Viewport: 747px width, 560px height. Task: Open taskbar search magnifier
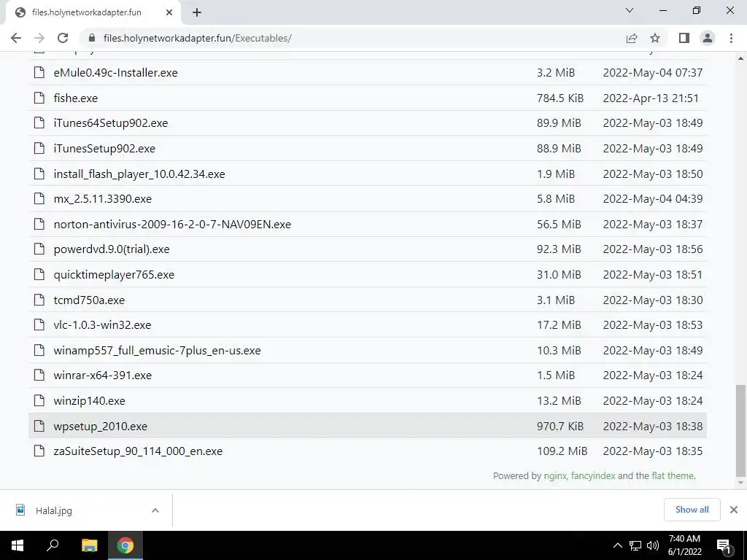coord(53,545)
